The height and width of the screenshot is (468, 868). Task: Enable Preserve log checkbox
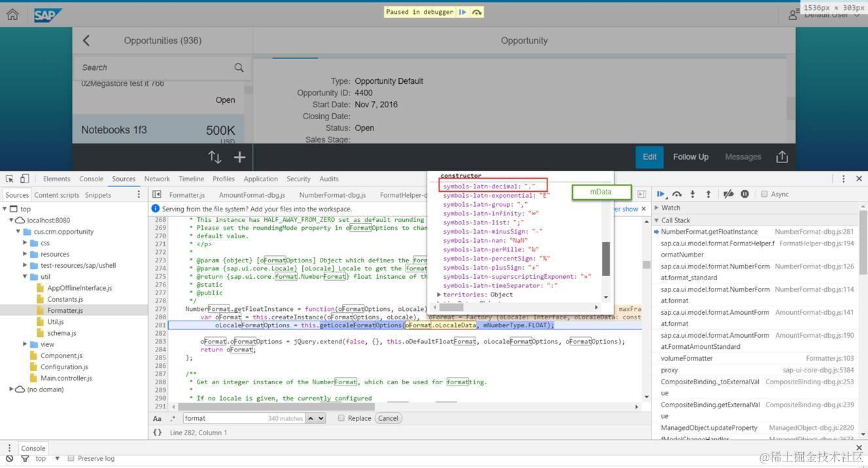[x=71, y=459]
